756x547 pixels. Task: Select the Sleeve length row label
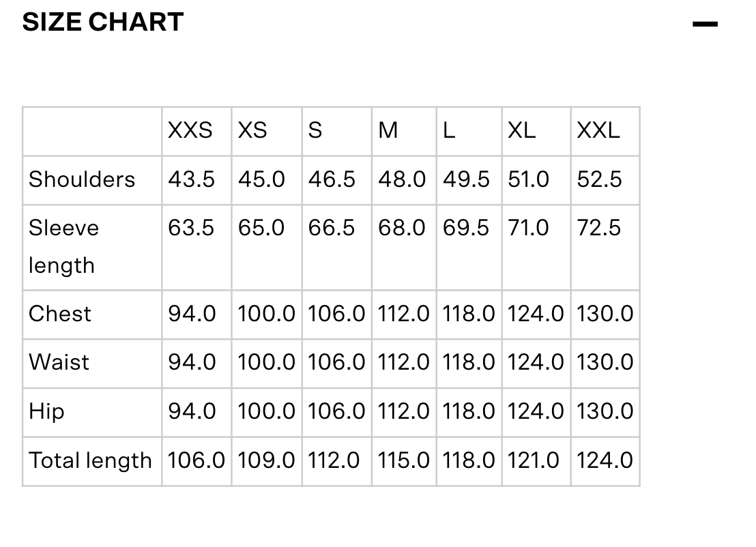pos(63,246)
